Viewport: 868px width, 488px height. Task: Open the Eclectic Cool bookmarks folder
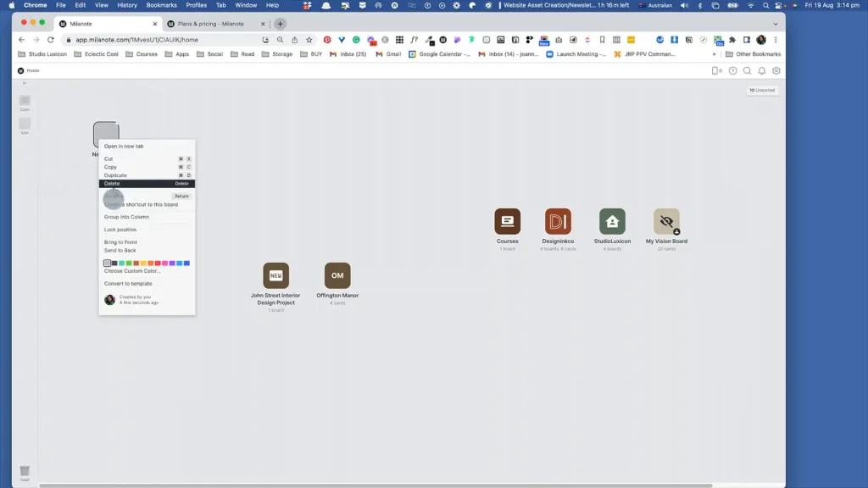(97, 54)
